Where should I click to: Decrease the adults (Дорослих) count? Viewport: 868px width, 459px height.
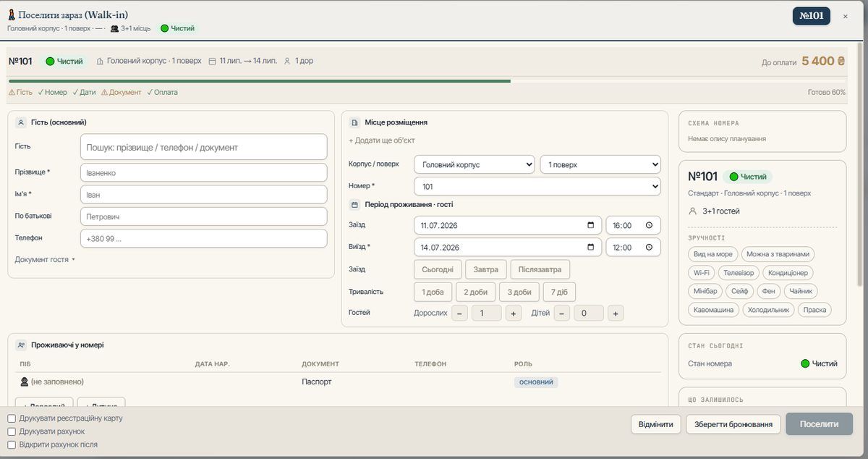[459, 313]
